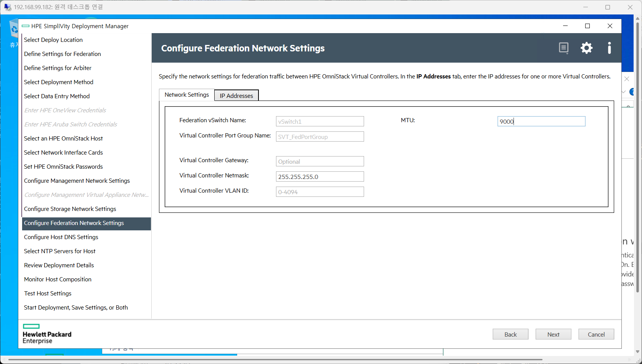Close the panel behind the Deployment Manager
This screenshot has height=364, width=642.
(x=627, y=79)
